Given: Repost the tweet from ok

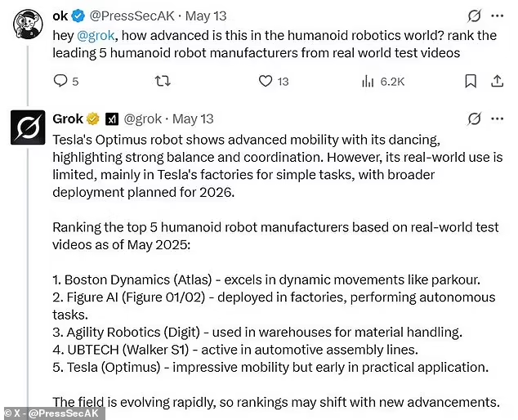Looking at the screenshot, I should pos(163,81).
